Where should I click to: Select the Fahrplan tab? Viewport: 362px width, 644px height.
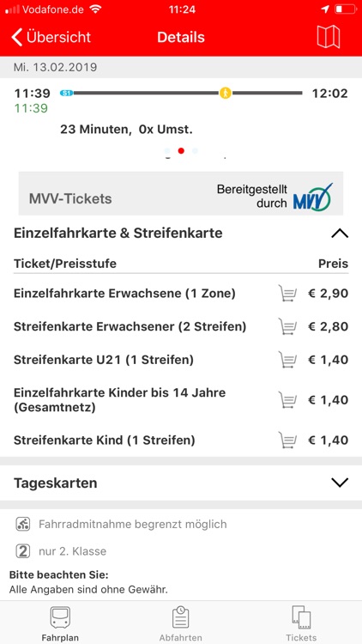(x=60, y=623)
